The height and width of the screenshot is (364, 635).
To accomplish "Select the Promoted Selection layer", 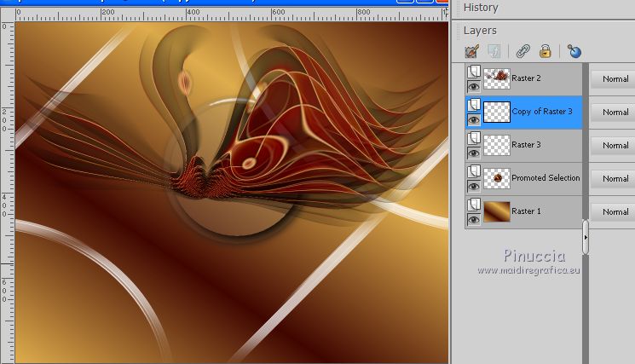I will point(546,178).
